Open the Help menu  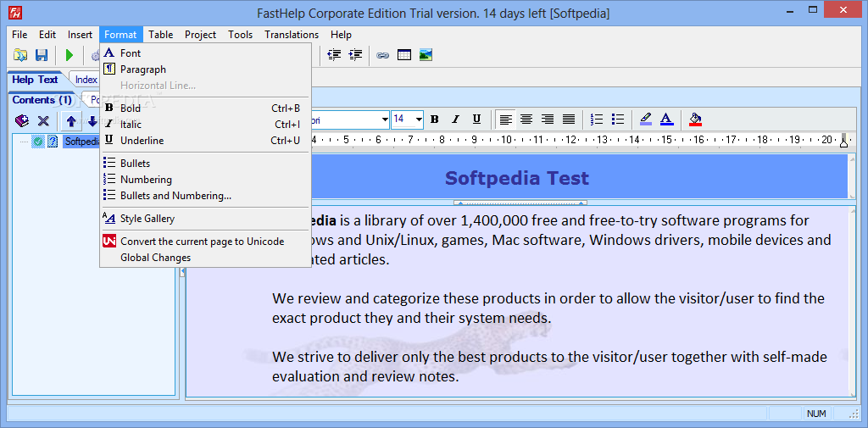[x=341, y=35]
